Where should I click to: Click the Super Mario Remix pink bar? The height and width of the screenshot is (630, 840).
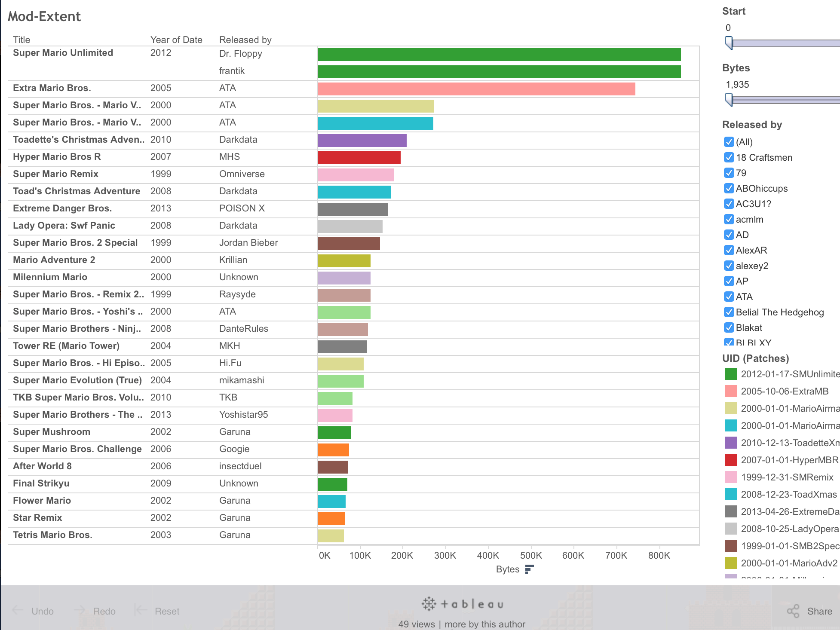(x=356, y=175)
